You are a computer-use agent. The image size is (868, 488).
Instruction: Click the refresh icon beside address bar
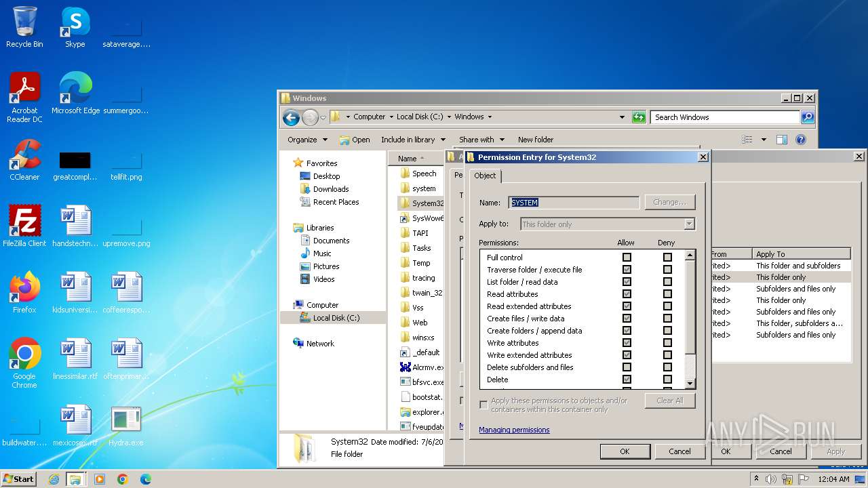(x=639, y=117)
